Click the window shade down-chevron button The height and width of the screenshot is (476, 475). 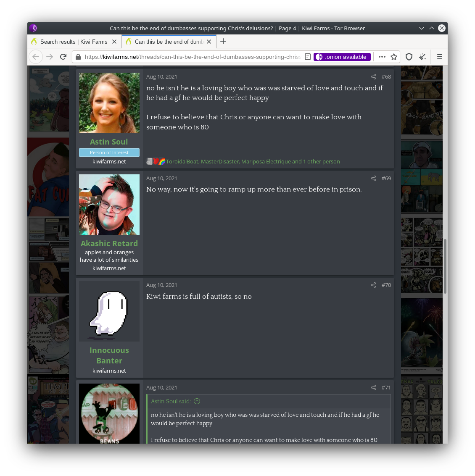(422, 28)
